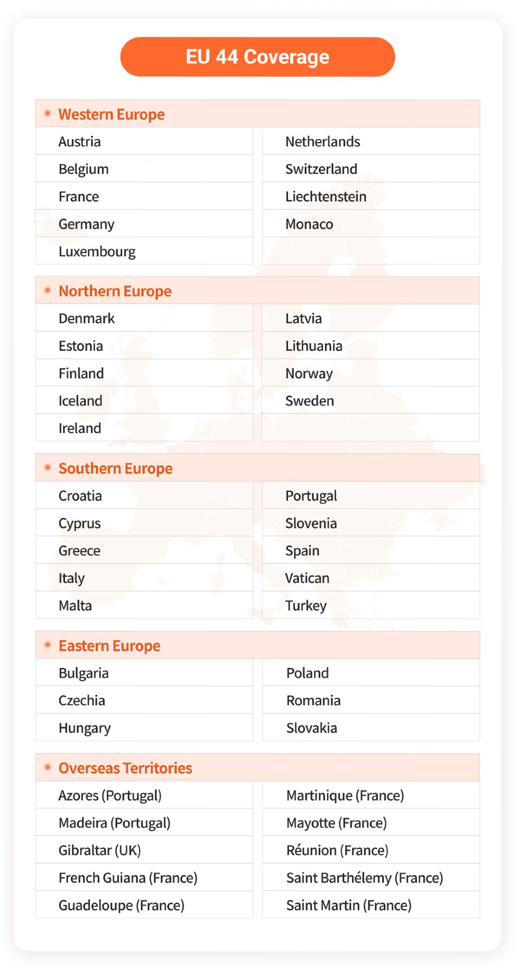
Task: Click the bullet icon beside Northern Europe
Action: 48,290
